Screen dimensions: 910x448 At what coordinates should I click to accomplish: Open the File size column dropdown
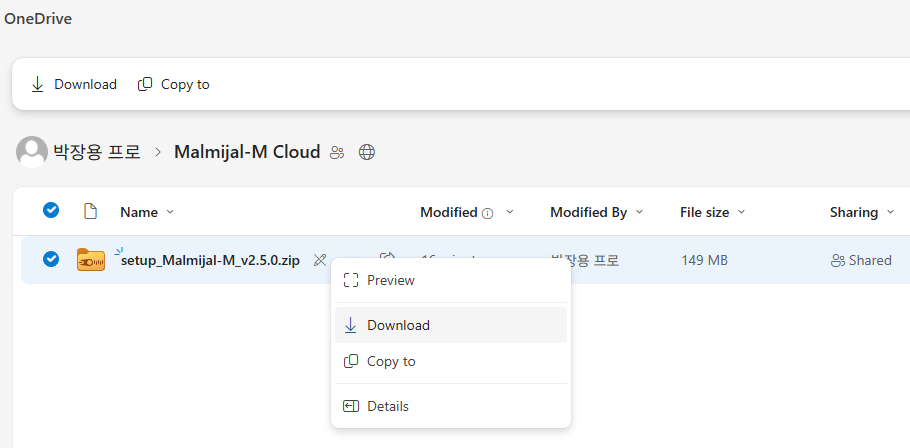click(x=742, y=212)
